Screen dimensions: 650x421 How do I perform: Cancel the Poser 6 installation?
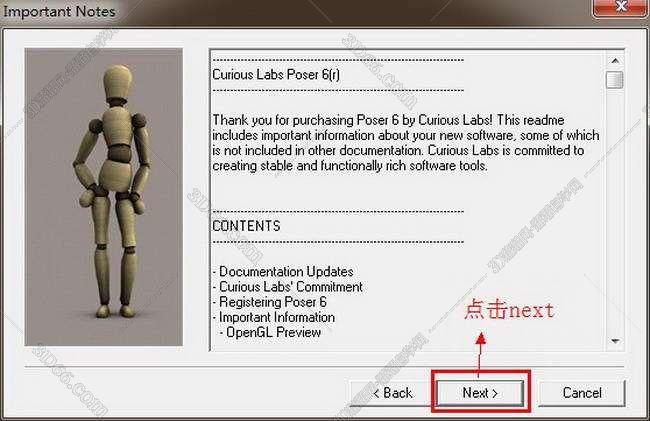(582, 393)
